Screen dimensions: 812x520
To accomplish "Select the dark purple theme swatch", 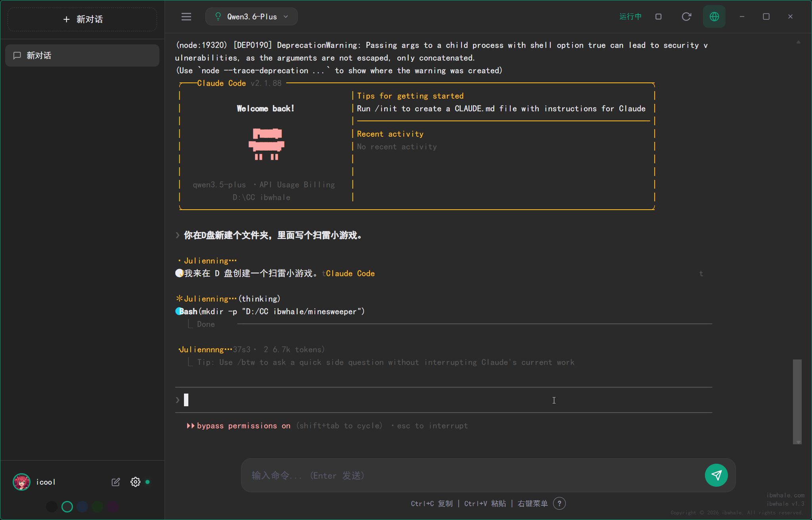I will (113, 507).
